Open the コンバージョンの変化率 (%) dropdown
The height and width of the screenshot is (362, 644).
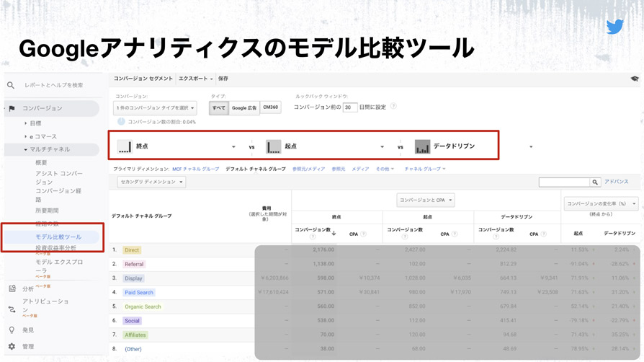[x=601, y=203]
